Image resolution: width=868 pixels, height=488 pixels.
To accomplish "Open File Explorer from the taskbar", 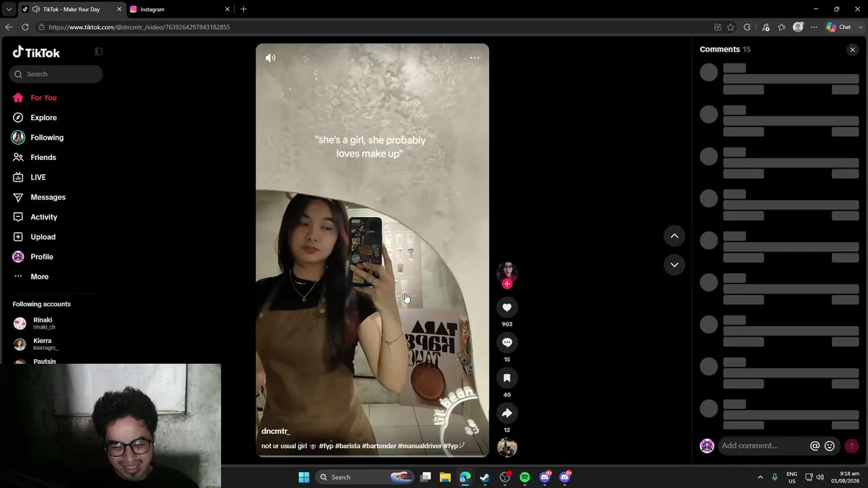I will click(x=445, y=477).
